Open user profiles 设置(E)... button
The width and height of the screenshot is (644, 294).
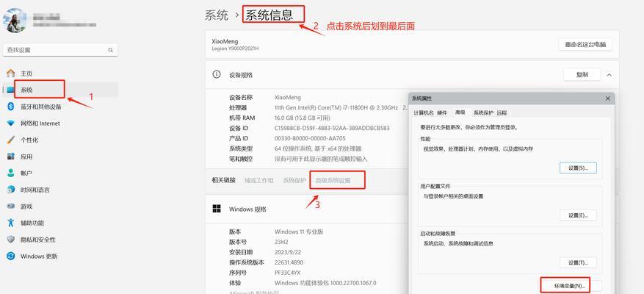click(578, 215)
